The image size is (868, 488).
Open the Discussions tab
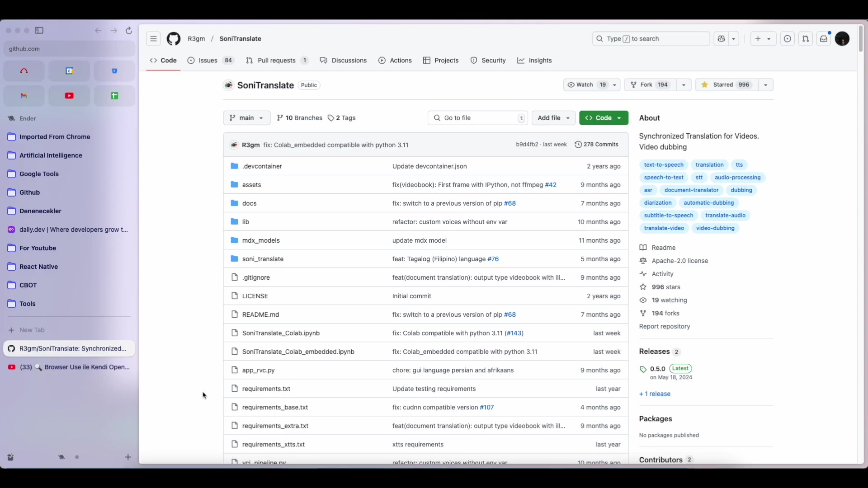pos(343,61)
